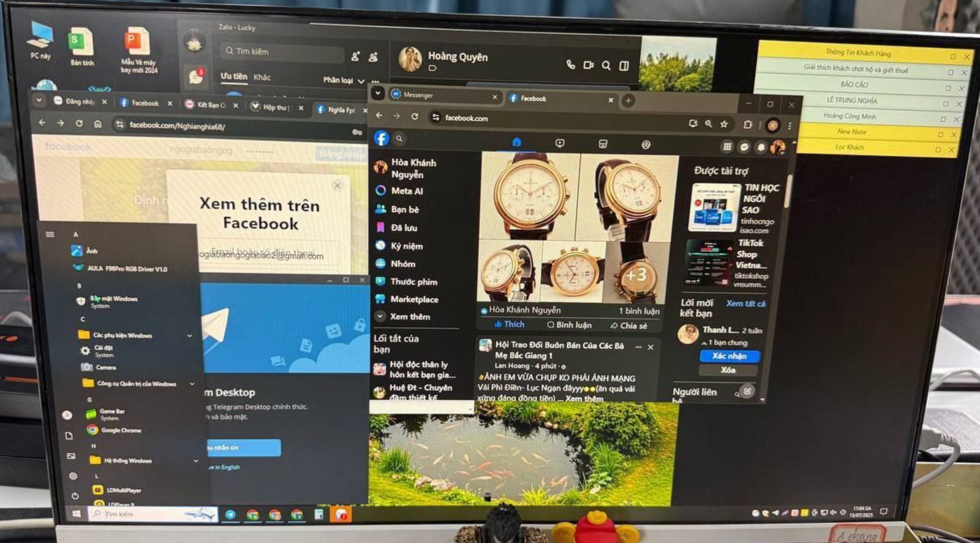Expand the Các phụ kiện Windows folder
The height and width of the screenshot is (543, 980).
click(x=189, y=336)
